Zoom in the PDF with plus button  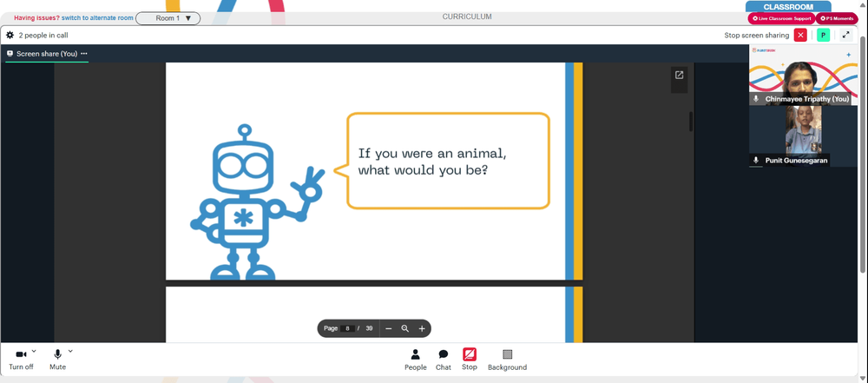[422, 328]
